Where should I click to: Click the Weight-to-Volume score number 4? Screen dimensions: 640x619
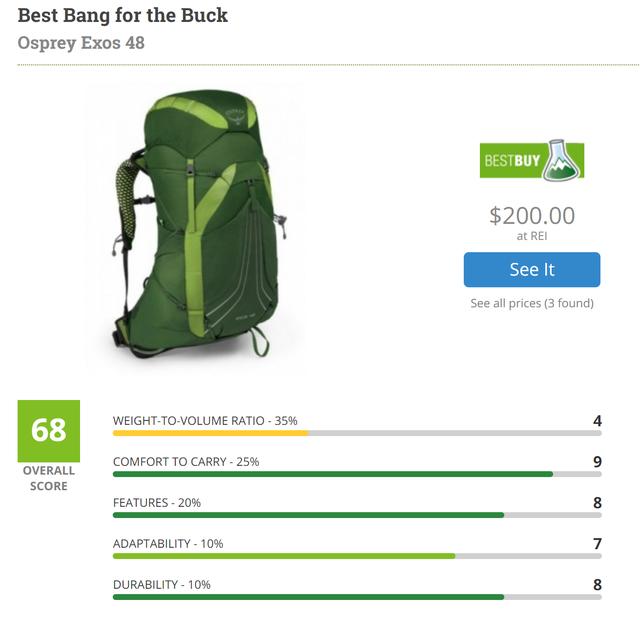pyautogui.click(x=597, y=421)
